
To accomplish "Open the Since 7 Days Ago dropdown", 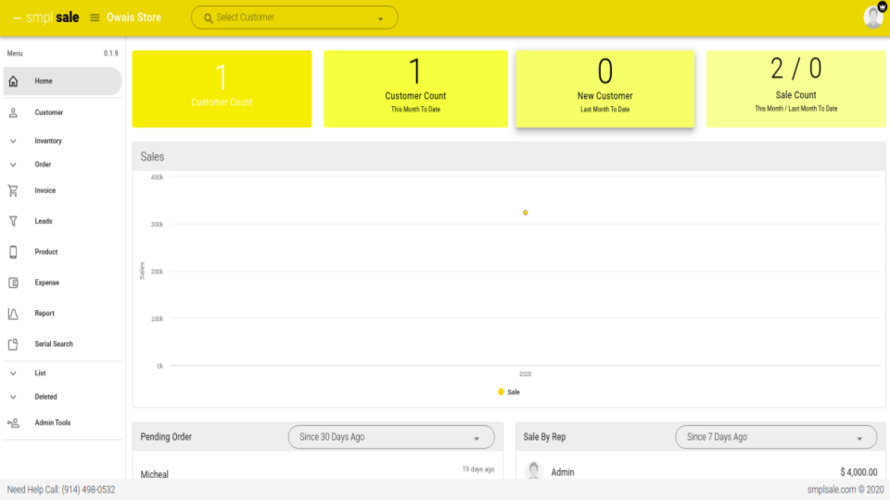I will (776, 438).
